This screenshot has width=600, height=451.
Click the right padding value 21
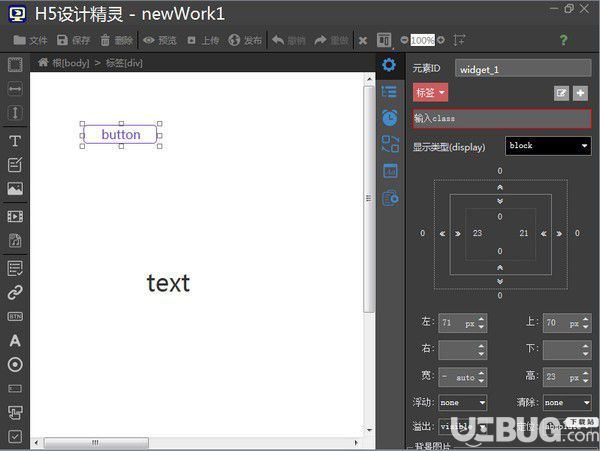point(523,233)
